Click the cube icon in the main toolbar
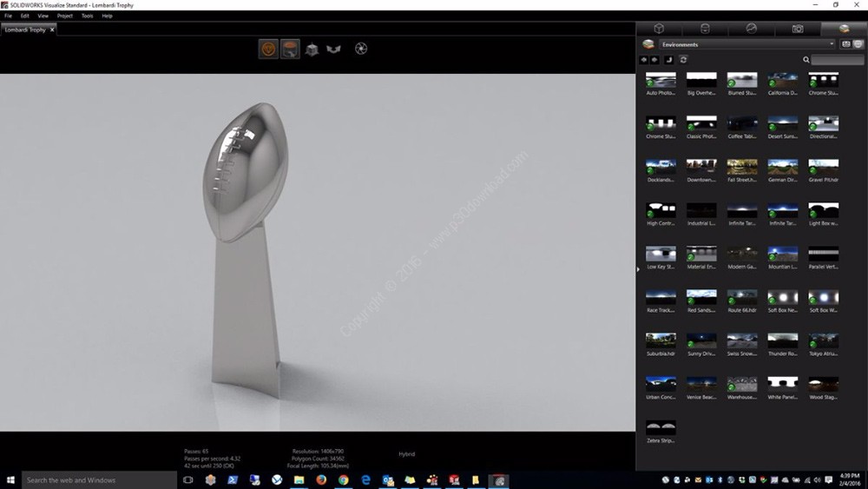Image resolution: width=868 pixels, height=489 pixels. point(312,50)
